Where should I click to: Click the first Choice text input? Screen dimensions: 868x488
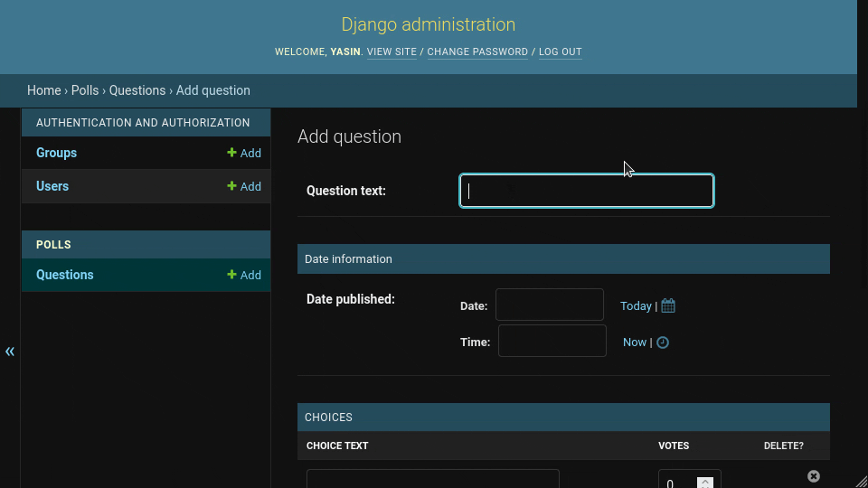click(x=433, y=479)
